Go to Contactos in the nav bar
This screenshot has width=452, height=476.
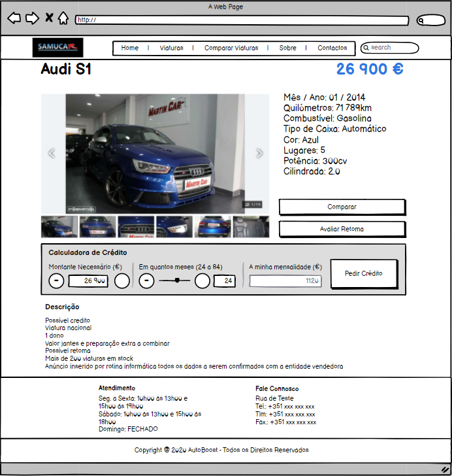pos(332,48)
